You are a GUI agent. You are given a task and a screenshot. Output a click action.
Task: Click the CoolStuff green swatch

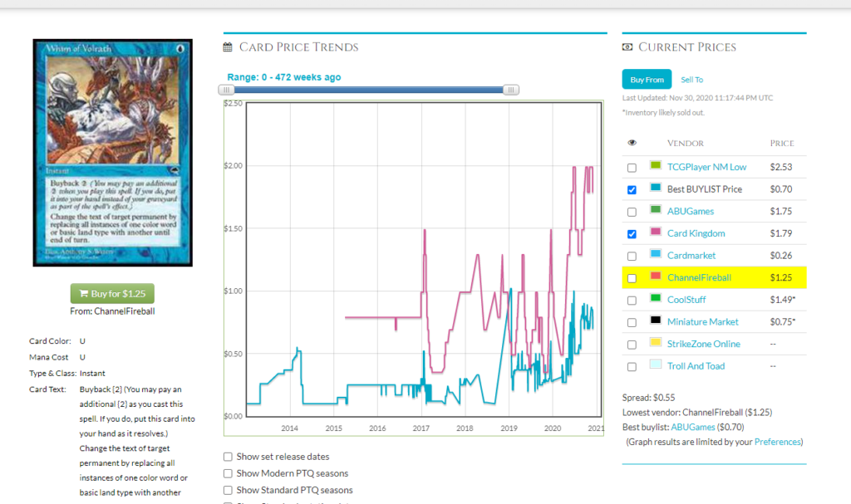click(x=656, y=298)
